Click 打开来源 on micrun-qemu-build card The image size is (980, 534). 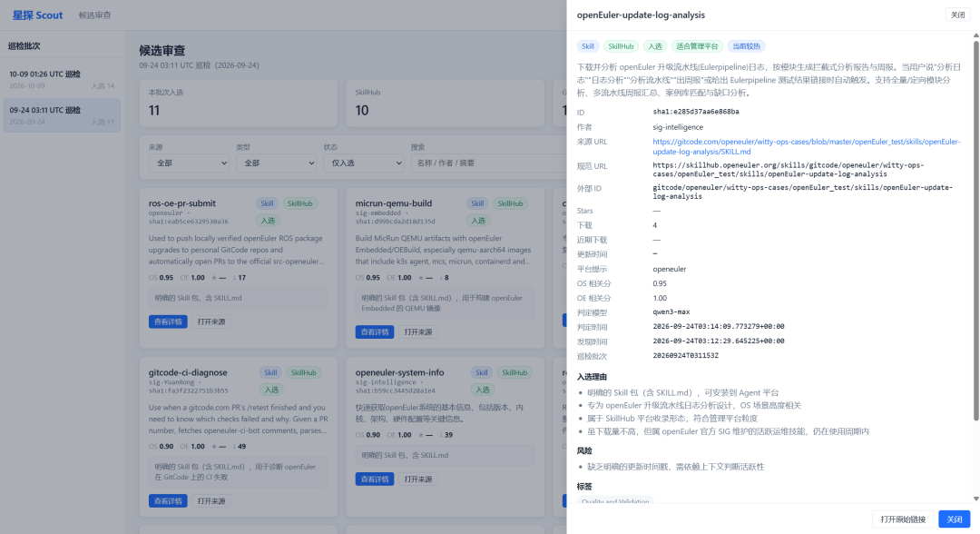tap(418, 332)
